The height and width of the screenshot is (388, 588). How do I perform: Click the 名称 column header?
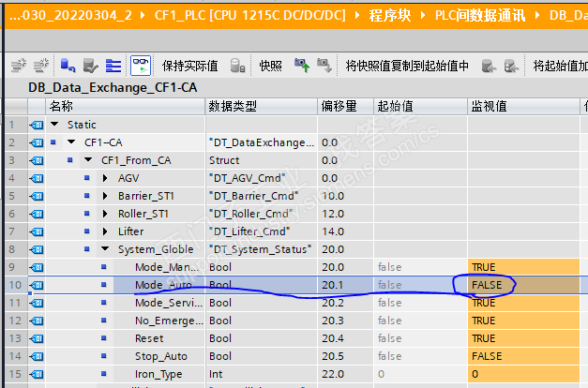[126, 107]
